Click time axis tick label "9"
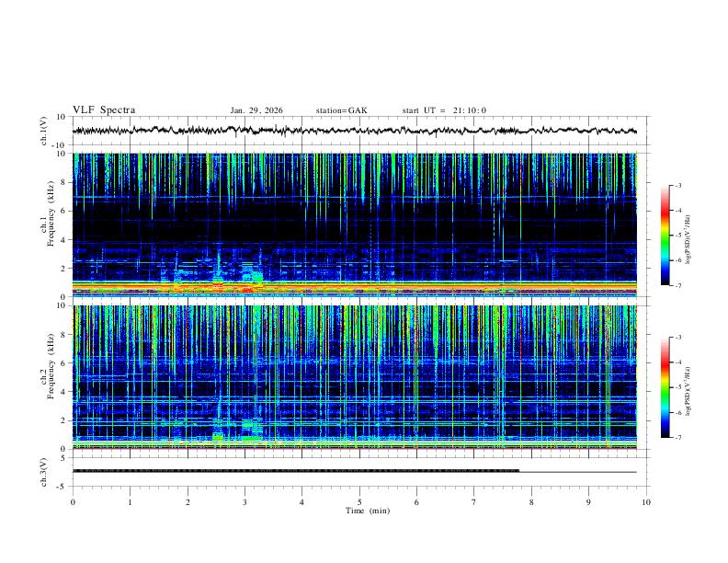The width and height of the screenshot is (728, 563). pyautogui.click(x=588, y=502)
